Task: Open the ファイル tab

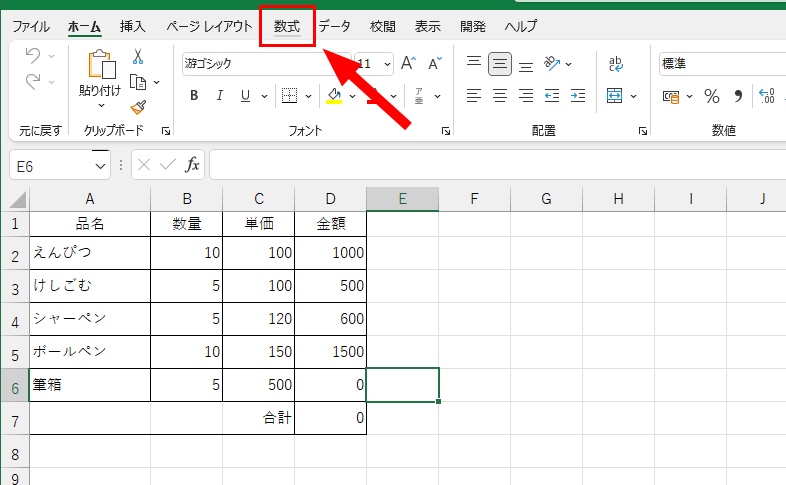Action: point(31,26)
